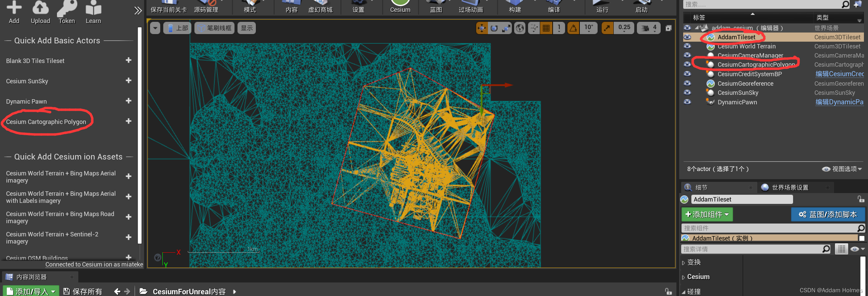Click the Add icon in Cesium panel
This screenshot has width=868, height=296.
click(x=14, y=12)
